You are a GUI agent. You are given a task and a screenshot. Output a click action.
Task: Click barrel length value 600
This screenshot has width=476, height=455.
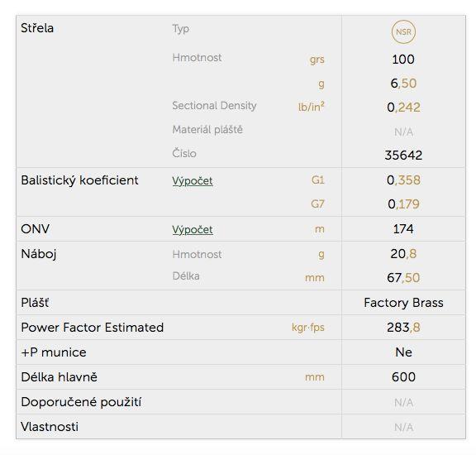point(403,377)
